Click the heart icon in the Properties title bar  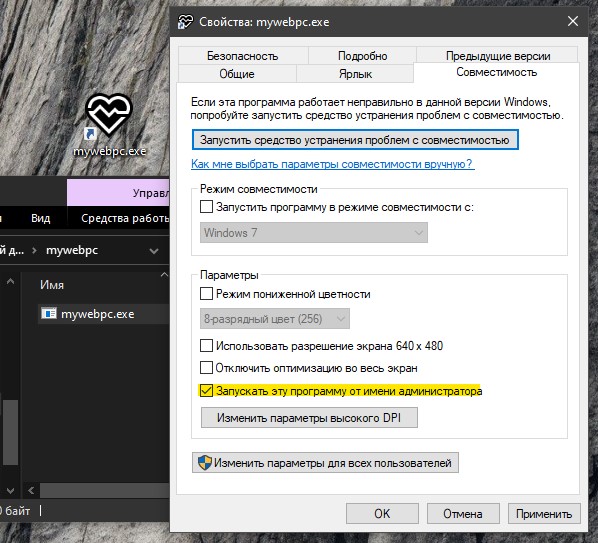[186, 22]
